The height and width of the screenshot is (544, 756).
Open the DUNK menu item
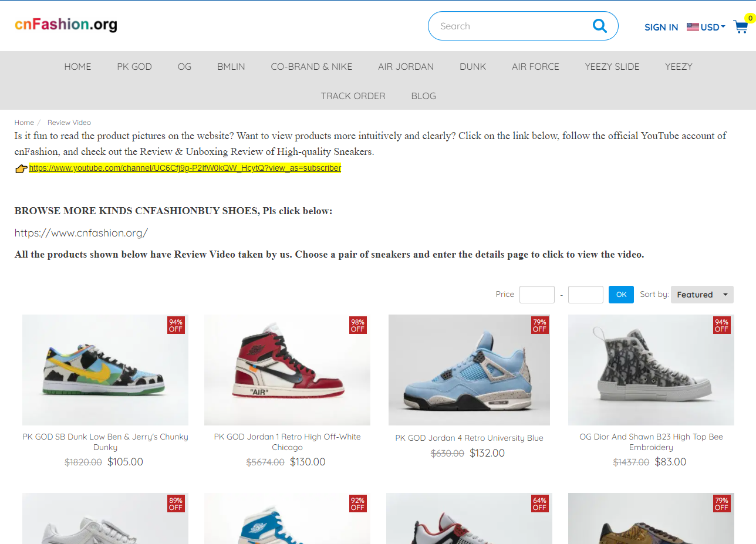(x=473, y=66)
